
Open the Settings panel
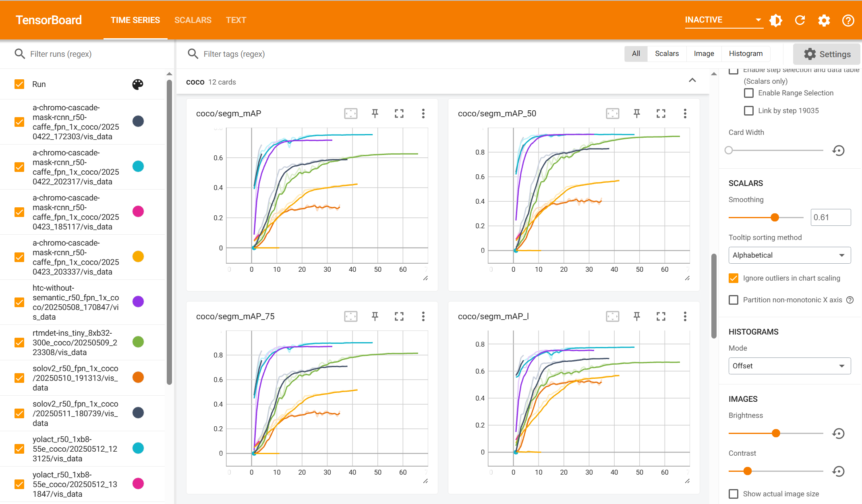(x=826, y=54)
